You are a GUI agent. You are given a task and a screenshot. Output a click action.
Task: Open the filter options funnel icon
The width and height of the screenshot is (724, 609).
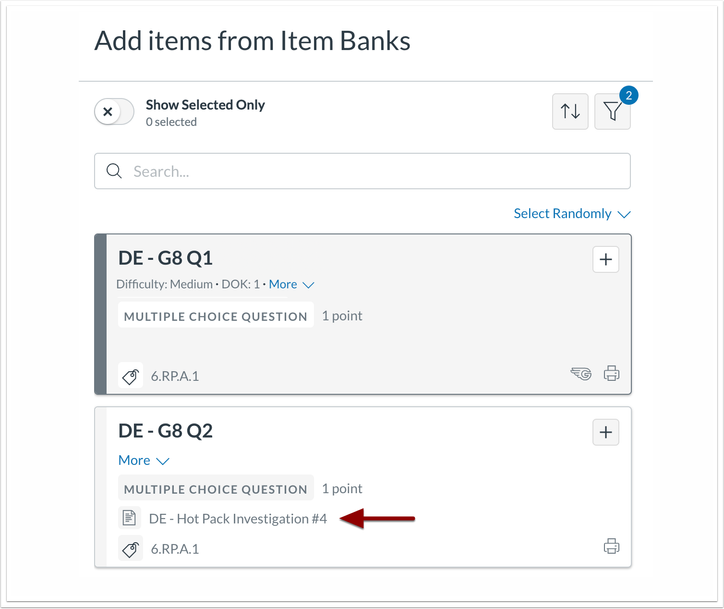click(x=612, y=112)
